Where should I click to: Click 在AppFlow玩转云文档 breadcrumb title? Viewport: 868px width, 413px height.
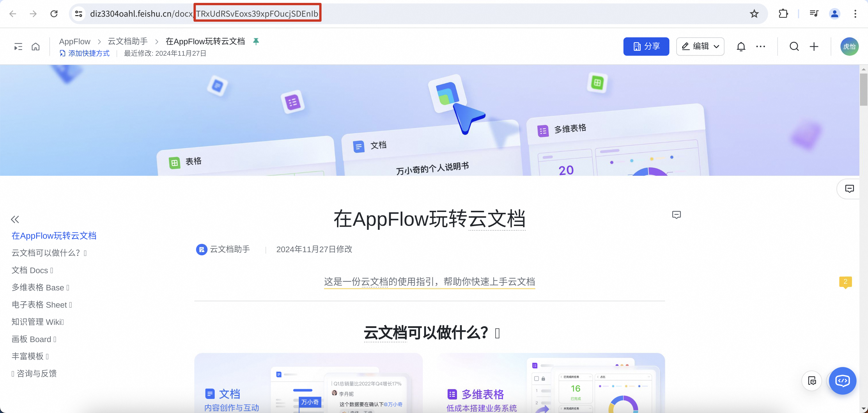(205, 41)
